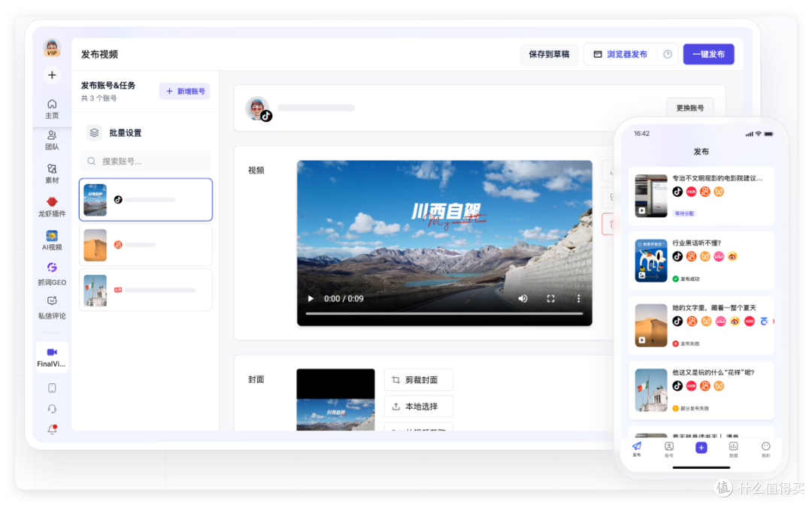Open the 私信评论 messages and comments item
The width and height of the screenshot is (812, 505).
pyautogui.click(x=52, y=308)
